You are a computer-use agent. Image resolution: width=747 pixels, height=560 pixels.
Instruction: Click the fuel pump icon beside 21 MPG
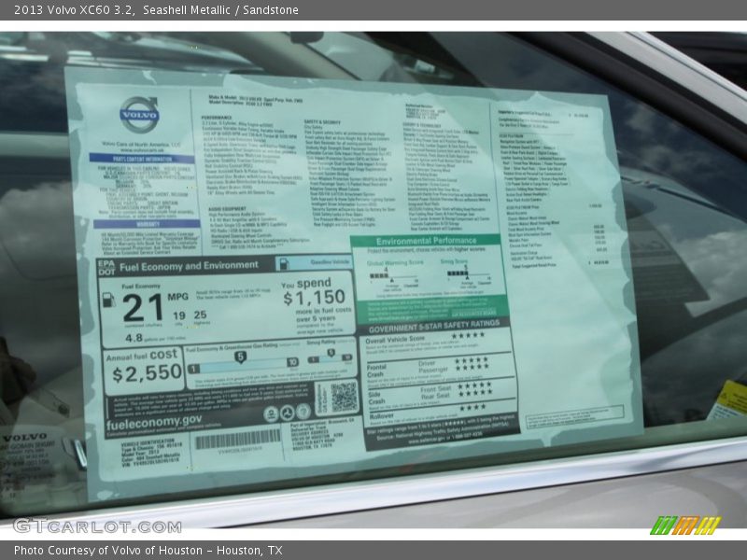[108, 300]
